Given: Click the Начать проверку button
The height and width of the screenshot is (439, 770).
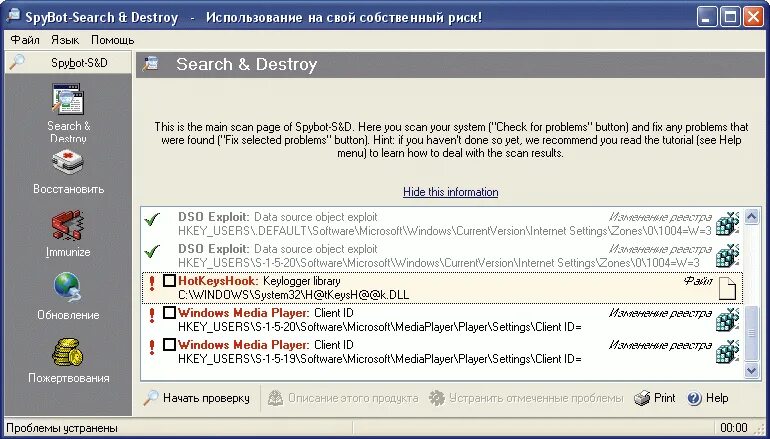Looking at the screenshot, I should coord(197,398).
